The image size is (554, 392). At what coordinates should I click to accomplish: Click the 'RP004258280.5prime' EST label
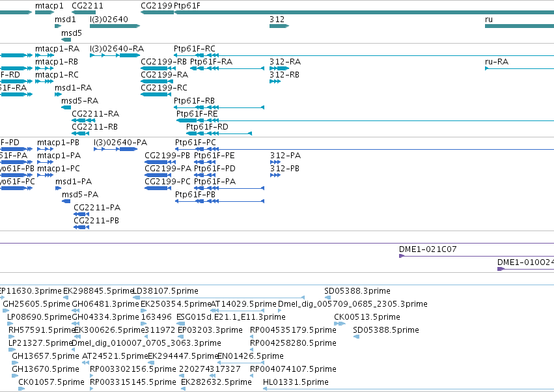tap(293, 343)
